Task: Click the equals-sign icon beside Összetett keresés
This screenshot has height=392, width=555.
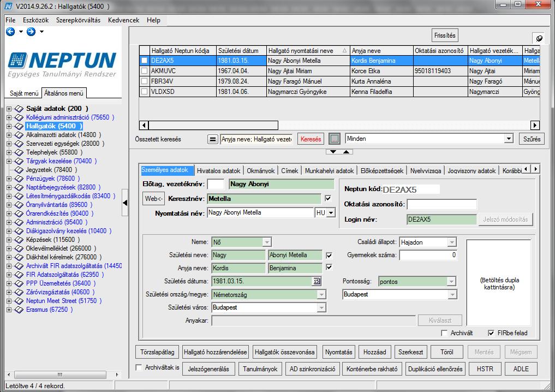Action: (x=212, y=139)
